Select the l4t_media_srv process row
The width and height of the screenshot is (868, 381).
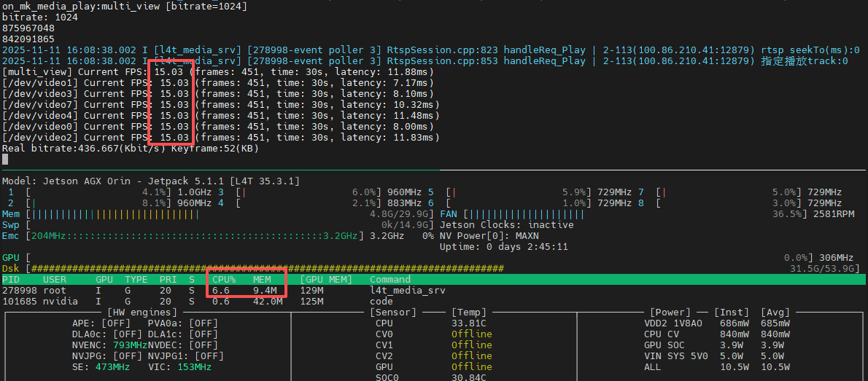click(407, 290)
